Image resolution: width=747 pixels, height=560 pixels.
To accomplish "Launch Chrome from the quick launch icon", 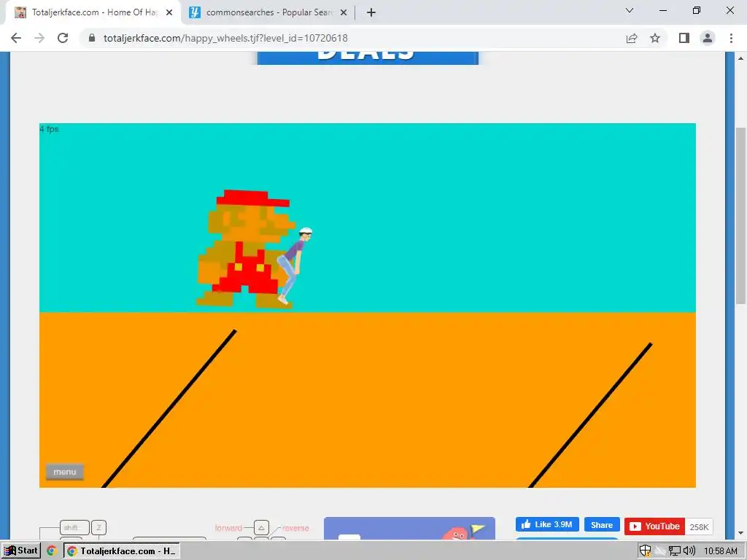I will tap(52, 551).
